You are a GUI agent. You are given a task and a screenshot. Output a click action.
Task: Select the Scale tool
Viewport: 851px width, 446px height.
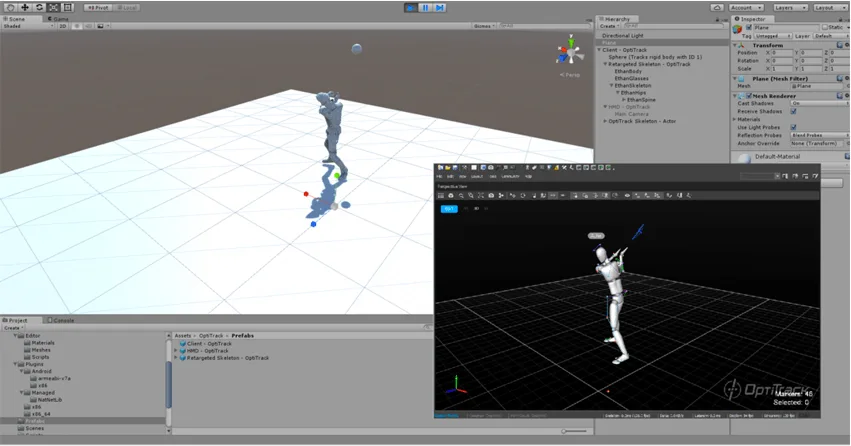click(x=53, y=8)
